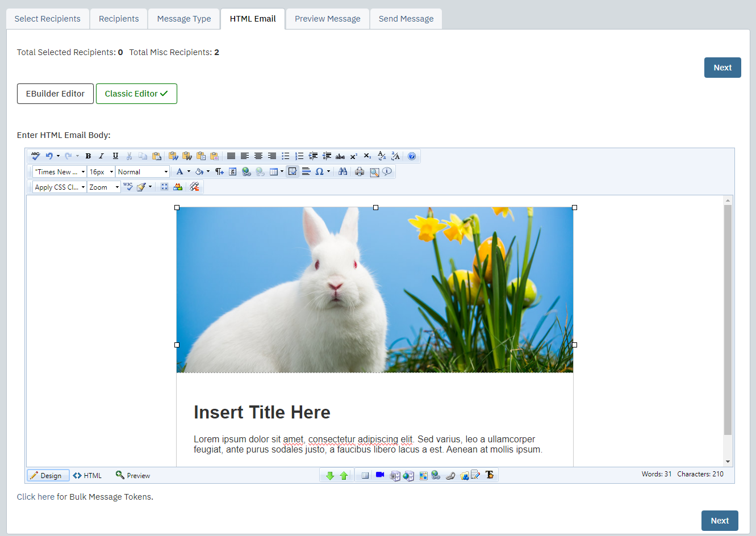The image size is (756, 536).
Task: Click the Find and Replace binoculars icon
Action: [x=343, y=171]
